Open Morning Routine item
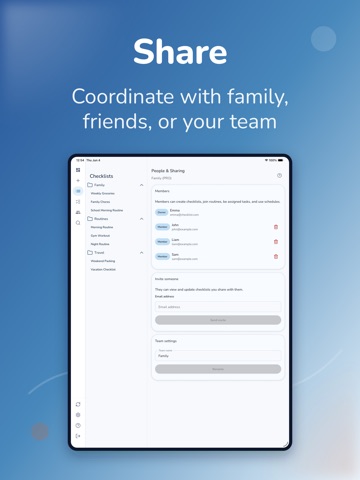The height and width of the screenshot is (480, 360). tap(102, 227)
